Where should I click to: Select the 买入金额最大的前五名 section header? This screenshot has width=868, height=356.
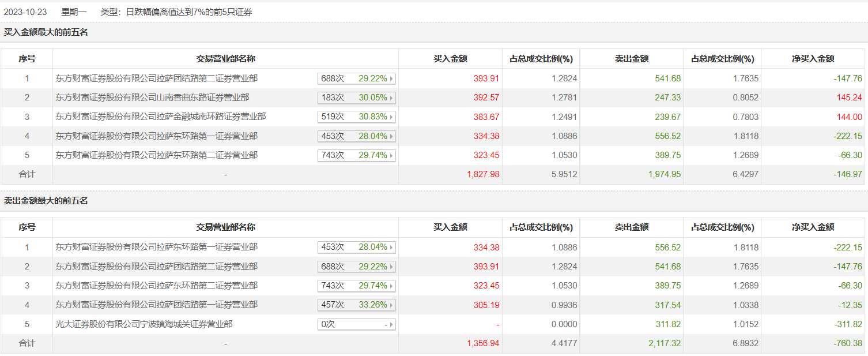click(46, 32)
